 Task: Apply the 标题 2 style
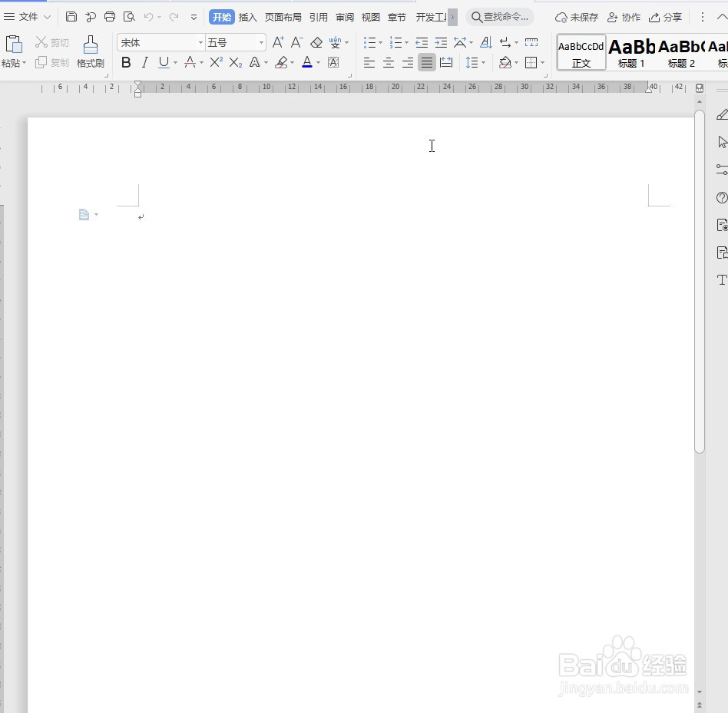coord(681,52)
